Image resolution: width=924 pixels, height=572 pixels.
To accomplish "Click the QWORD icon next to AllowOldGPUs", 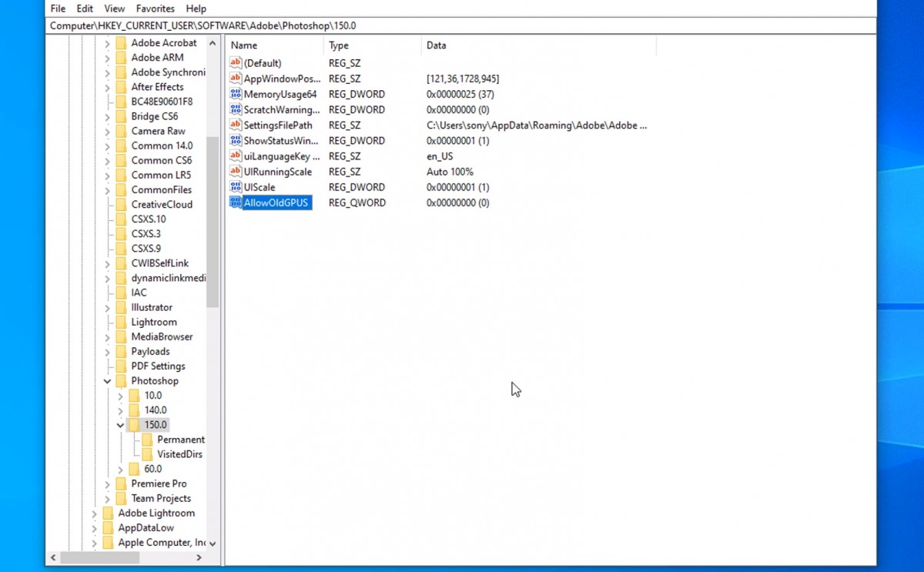I will (x=235, y=202).
